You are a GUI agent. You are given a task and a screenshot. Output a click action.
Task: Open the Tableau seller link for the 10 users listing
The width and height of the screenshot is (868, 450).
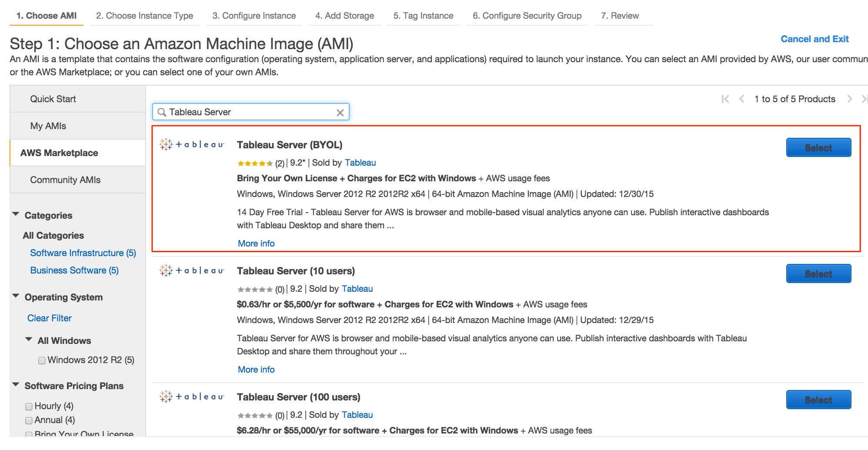(357, 289)
